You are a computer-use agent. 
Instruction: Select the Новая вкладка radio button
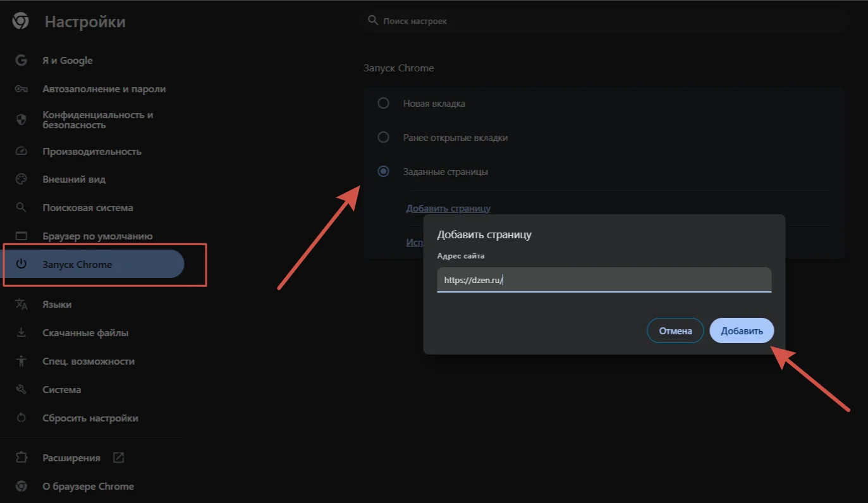point(383,103)
